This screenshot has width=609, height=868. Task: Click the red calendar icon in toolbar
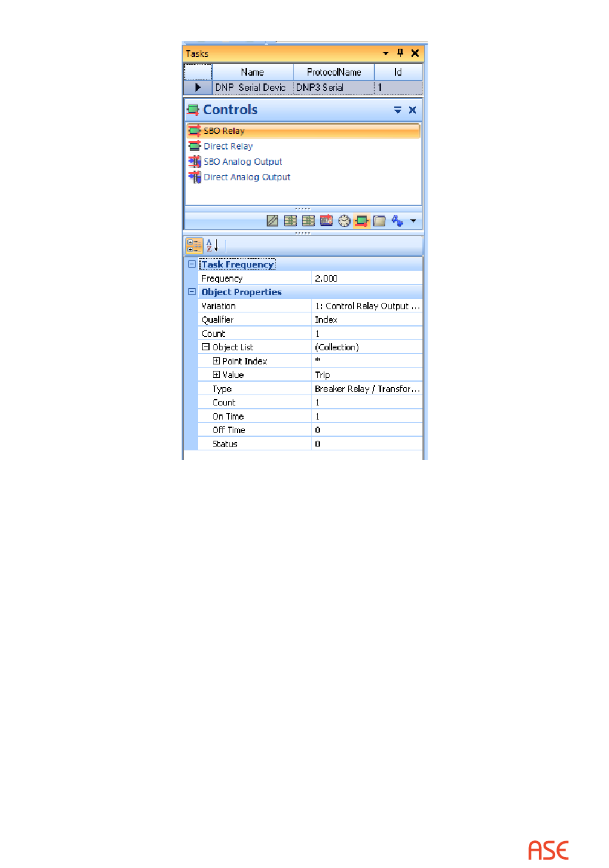point(326,221)
